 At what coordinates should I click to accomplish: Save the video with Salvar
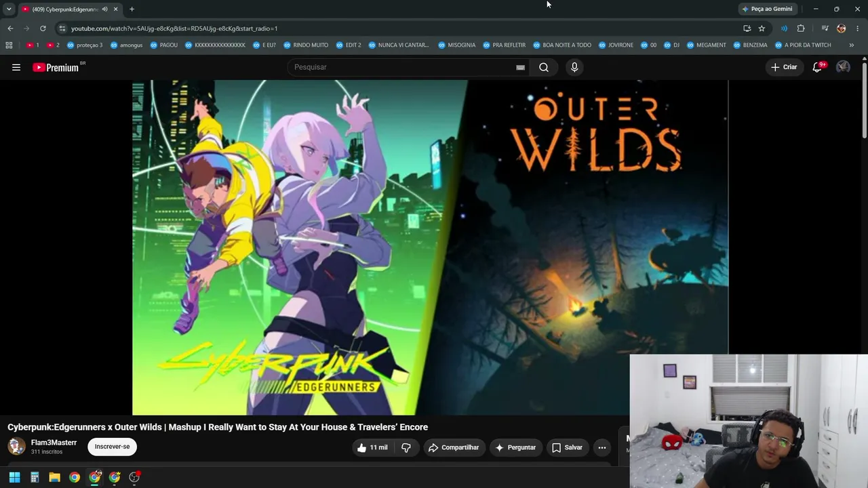pyautogui.click(x=567, y=447)
